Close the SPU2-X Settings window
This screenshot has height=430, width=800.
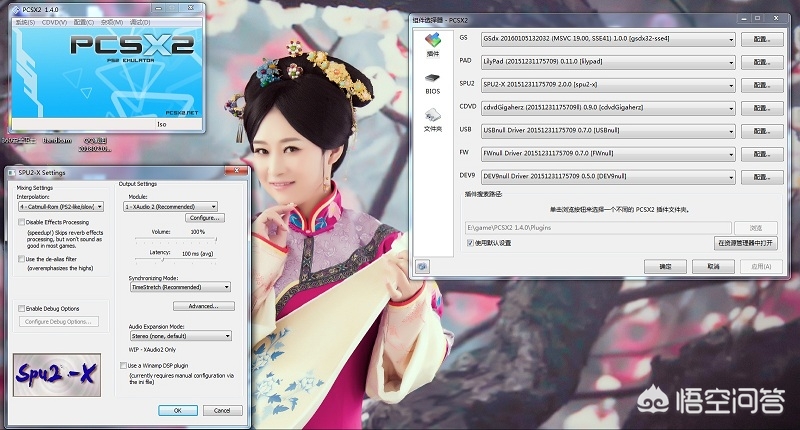coord(237,170)
